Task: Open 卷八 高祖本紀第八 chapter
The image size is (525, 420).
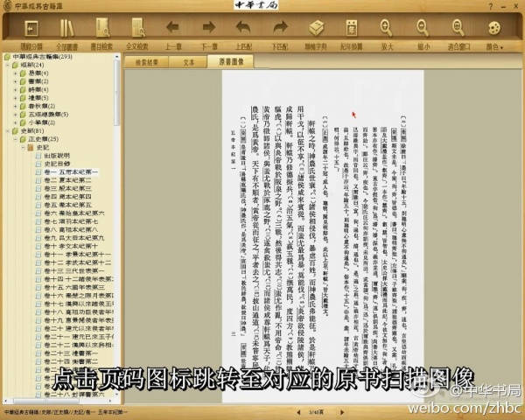Action: coord(71,230)
